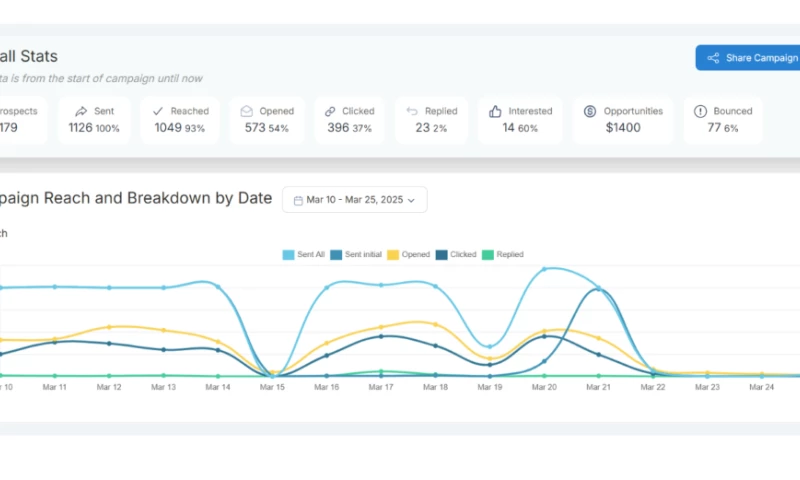Click the Clicked legend color swatch
800x480 pixels.
click(x=441, y=255)
